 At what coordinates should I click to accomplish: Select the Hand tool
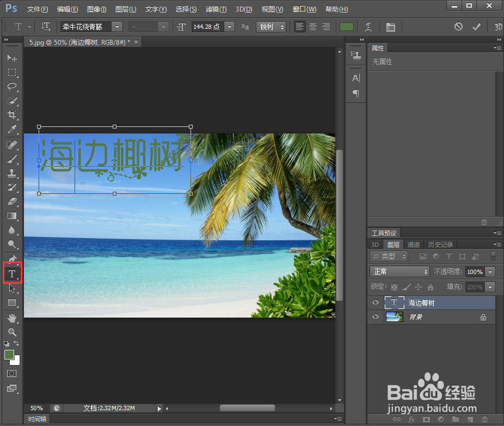[13, 318]
